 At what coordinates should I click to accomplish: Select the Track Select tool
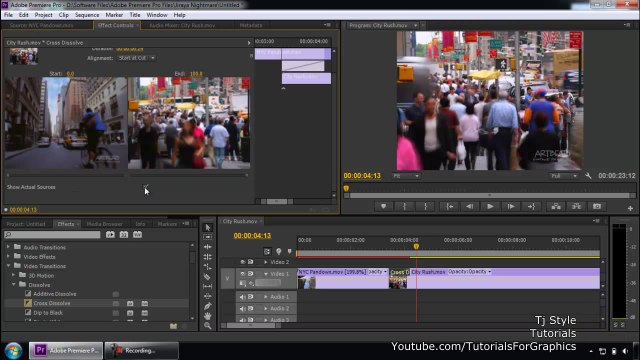pyautogui.click(x=208, y=237)
